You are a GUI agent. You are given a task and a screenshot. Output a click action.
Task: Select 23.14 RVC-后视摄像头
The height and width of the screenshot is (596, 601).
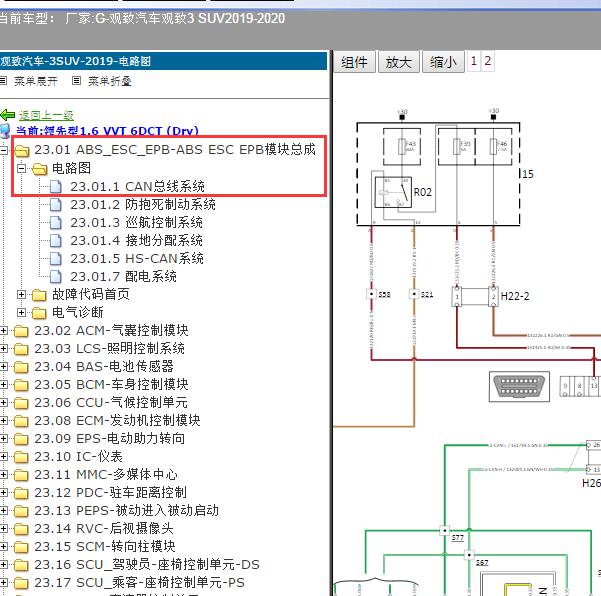click(104, 529)
